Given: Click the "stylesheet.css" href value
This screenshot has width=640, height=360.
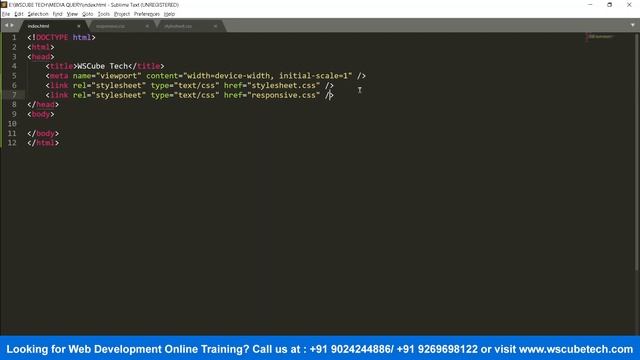Looking at the screenshot, I should pyautogui.click(x=284, y=85).
